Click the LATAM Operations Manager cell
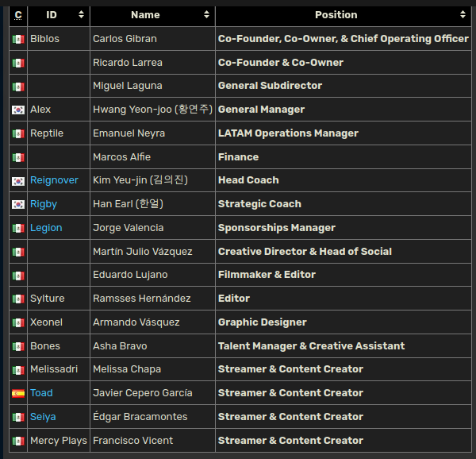Image resolution: width=476 pixels, height=459 pixels. [x=344, y=133]
